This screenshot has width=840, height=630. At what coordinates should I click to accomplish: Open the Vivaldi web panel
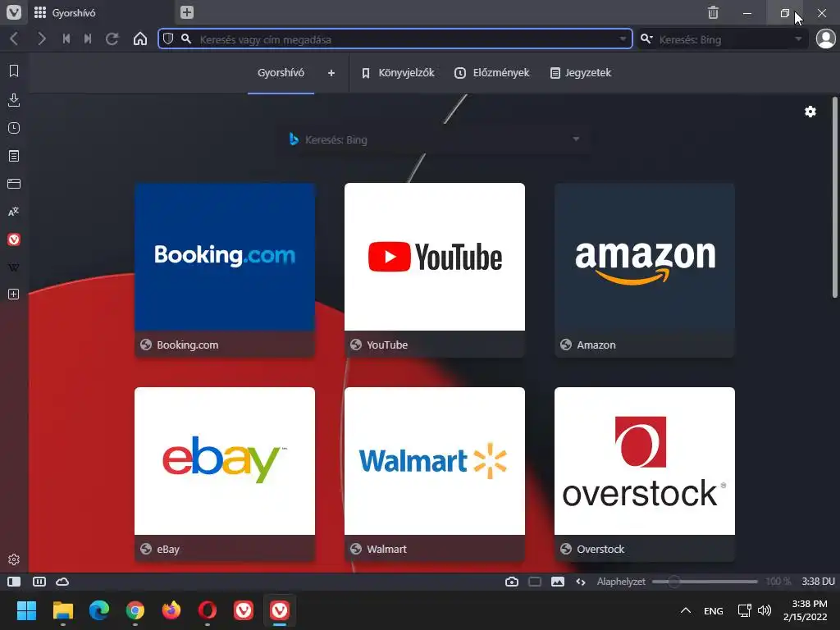(14, 240)
